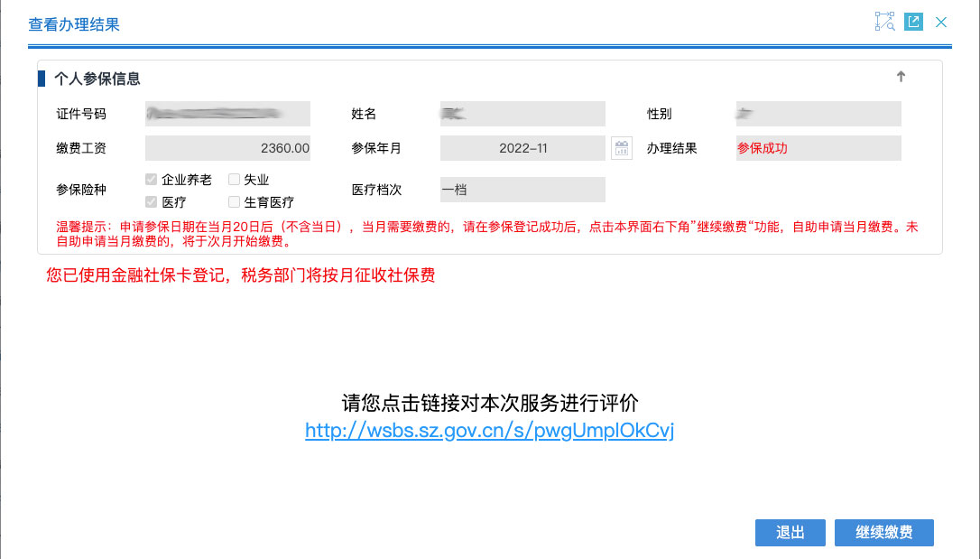Click the 证件号码 input field

(x=227, y=113)
